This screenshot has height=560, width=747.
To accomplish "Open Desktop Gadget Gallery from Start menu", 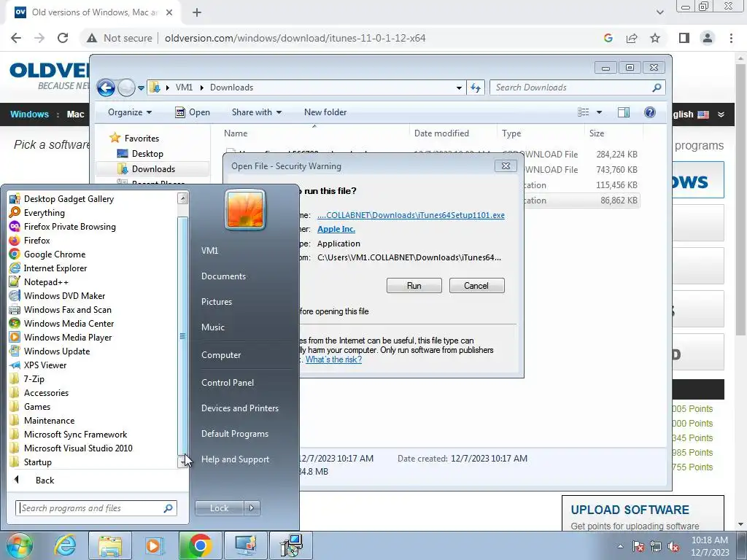I will coord(69,199).
